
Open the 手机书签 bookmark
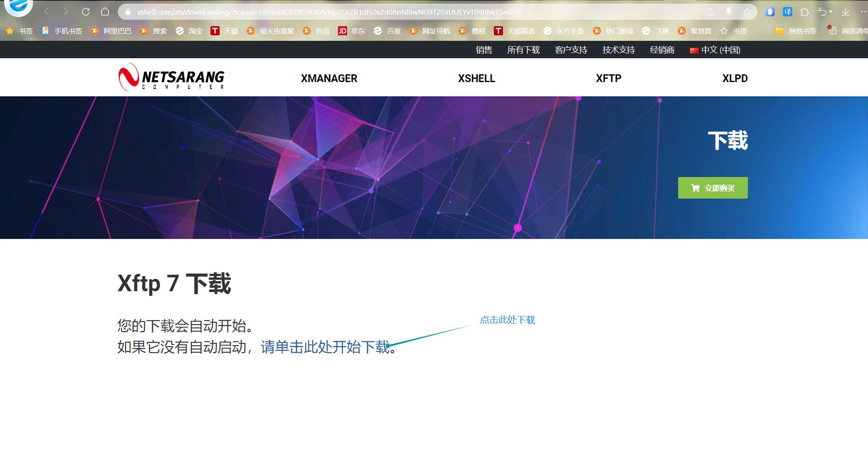pos(61,31)
